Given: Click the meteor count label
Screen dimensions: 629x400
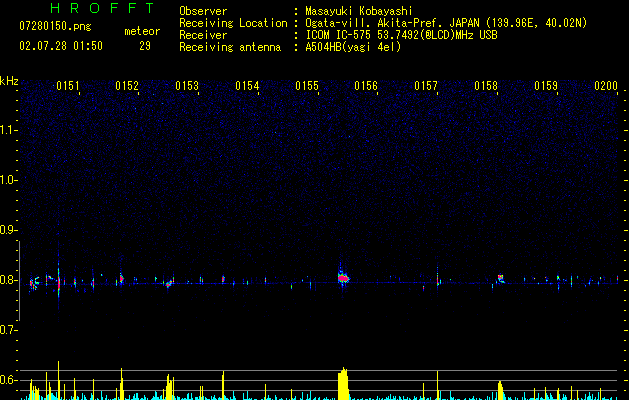Looking at the screenshot, I should click(x=142, y=31).
